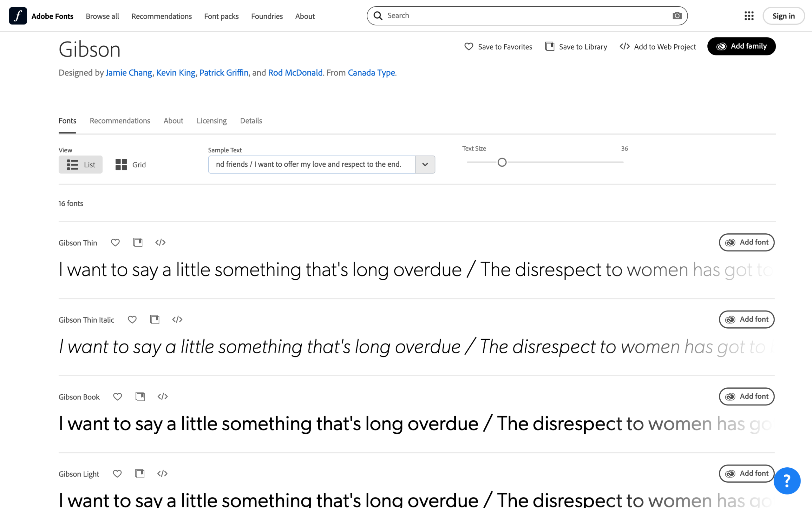The image size is (812, 508).
Task: Favorite Gibson Light with heart icon
Action: pyautogui.click(x=117, y=473)
